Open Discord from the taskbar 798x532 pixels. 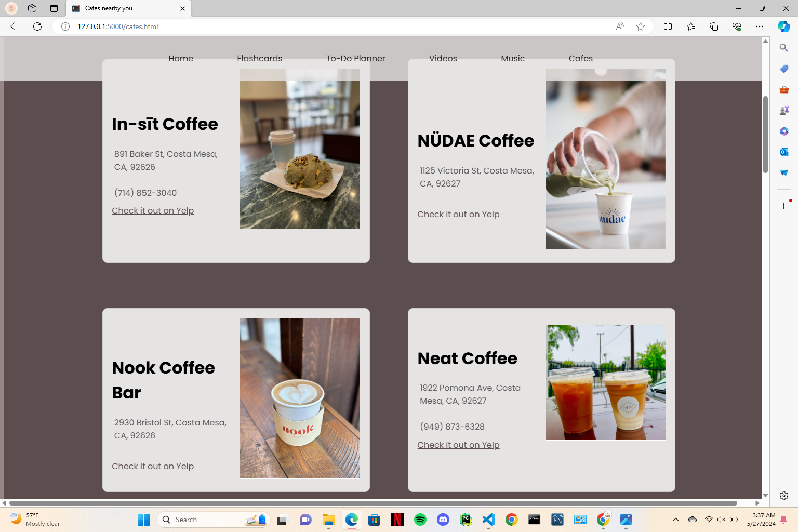point(443,520)
